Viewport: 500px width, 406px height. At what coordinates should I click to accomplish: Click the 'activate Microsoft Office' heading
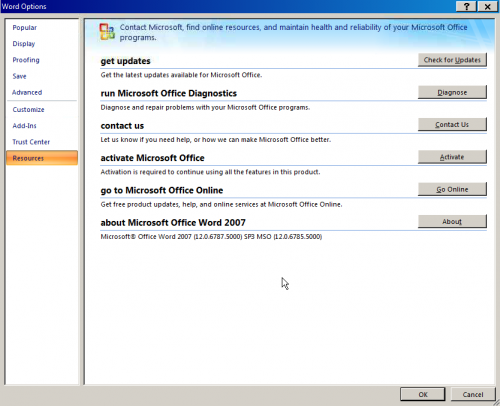tap(152, 158)
